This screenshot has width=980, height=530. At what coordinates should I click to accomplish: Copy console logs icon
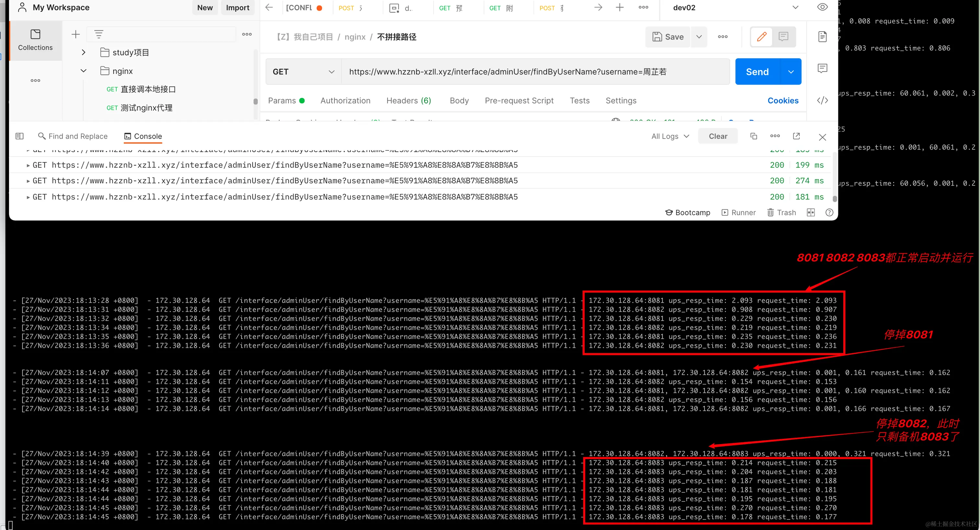(754, 136)
